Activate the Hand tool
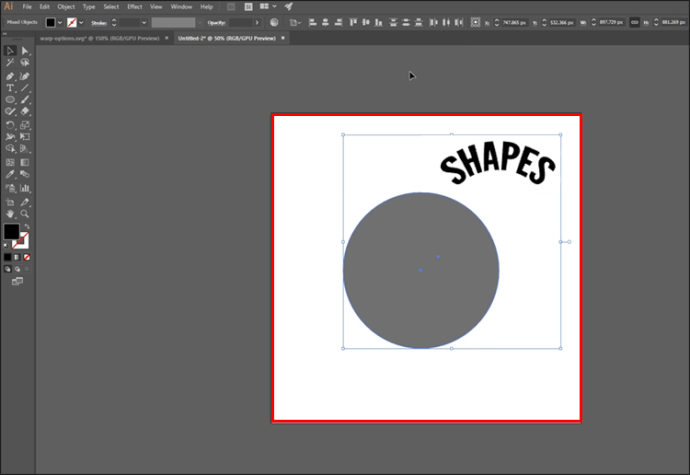The height and width of the screenshot is (475, 690). click(10, 214)
